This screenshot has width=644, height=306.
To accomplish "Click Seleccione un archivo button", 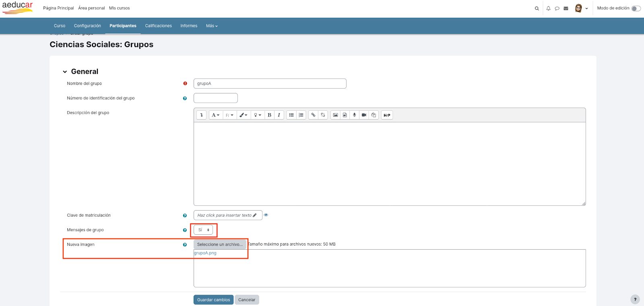I will [220, 244].
